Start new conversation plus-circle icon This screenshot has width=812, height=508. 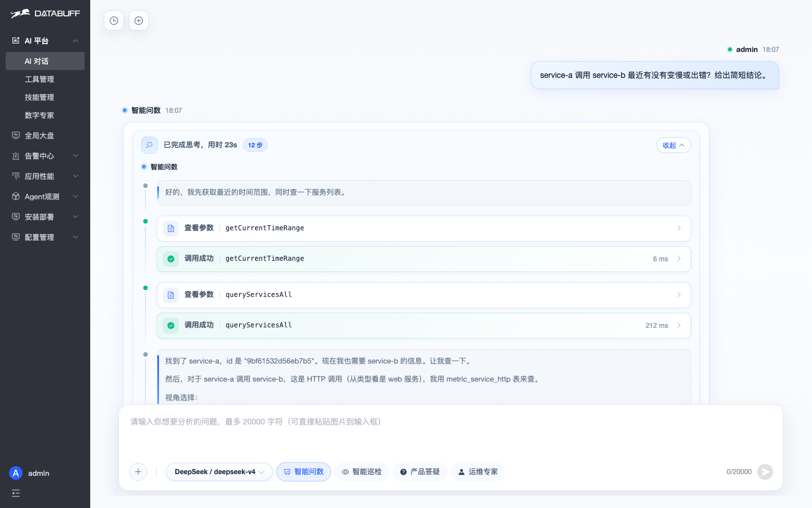click(x=139, y=21)
